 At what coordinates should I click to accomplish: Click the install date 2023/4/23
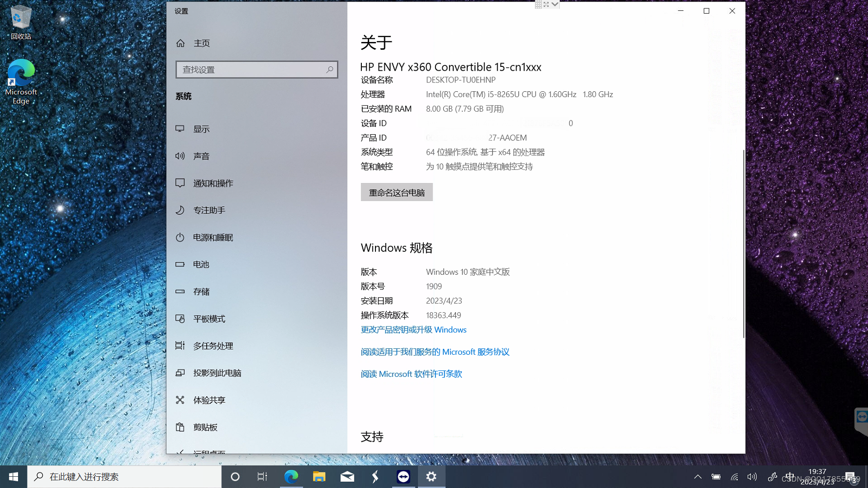click(x=444, y=301)
